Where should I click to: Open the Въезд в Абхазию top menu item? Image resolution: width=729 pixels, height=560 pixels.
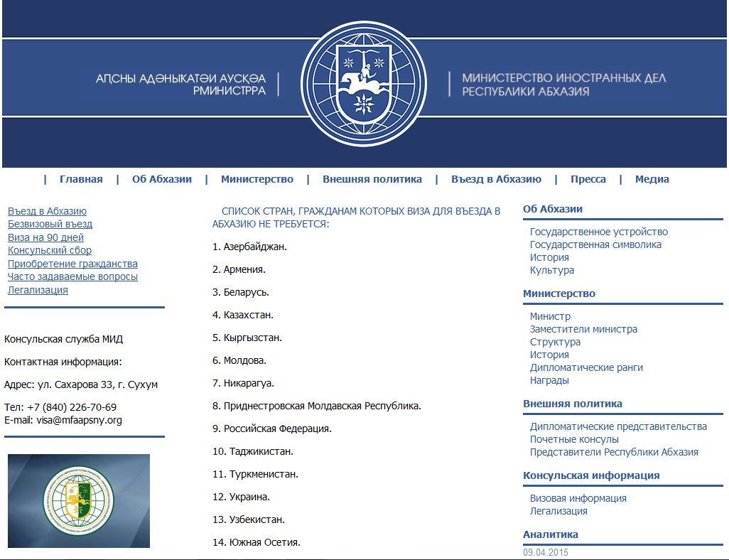tap(496, 179)
